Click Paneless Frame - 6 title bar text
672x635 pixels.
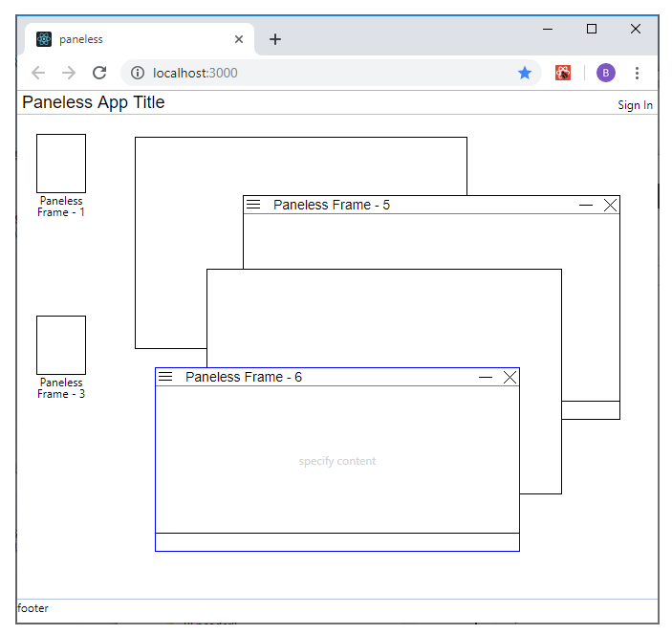tap(244, 377)
